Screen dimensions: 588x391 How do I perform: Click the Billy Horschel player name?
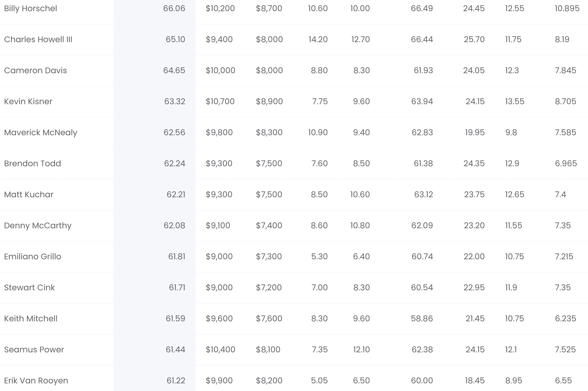point(31,8)
